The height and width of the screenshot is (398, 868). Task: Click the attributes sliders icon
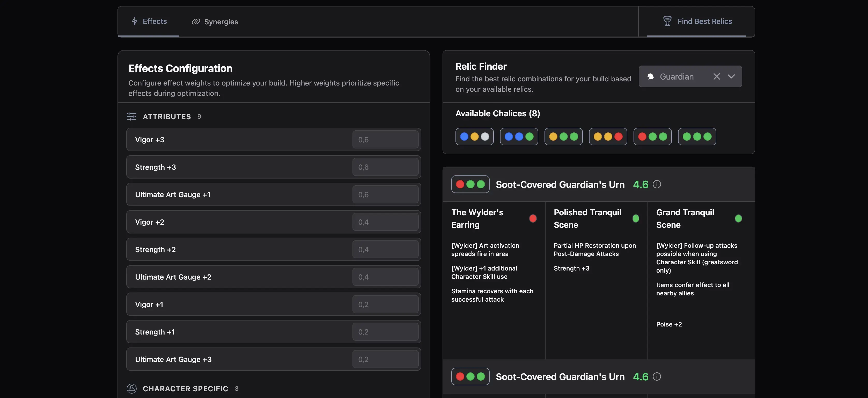131,116
